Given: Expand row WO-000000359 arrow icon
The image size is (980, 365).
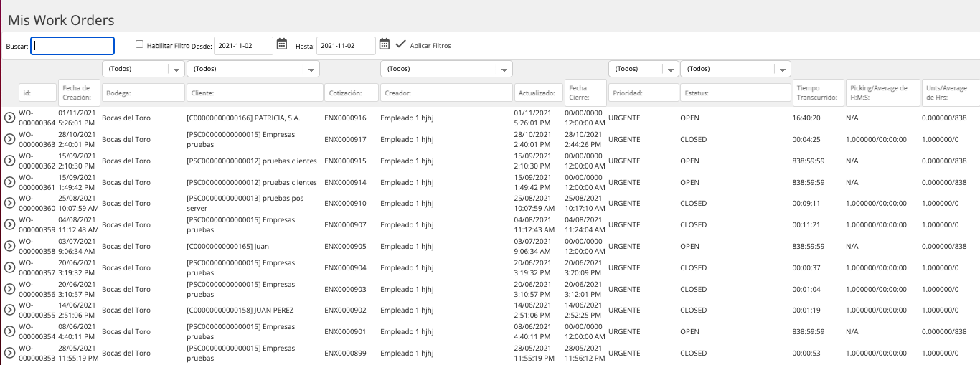Looking at the screenshot, I should (9, 224).
